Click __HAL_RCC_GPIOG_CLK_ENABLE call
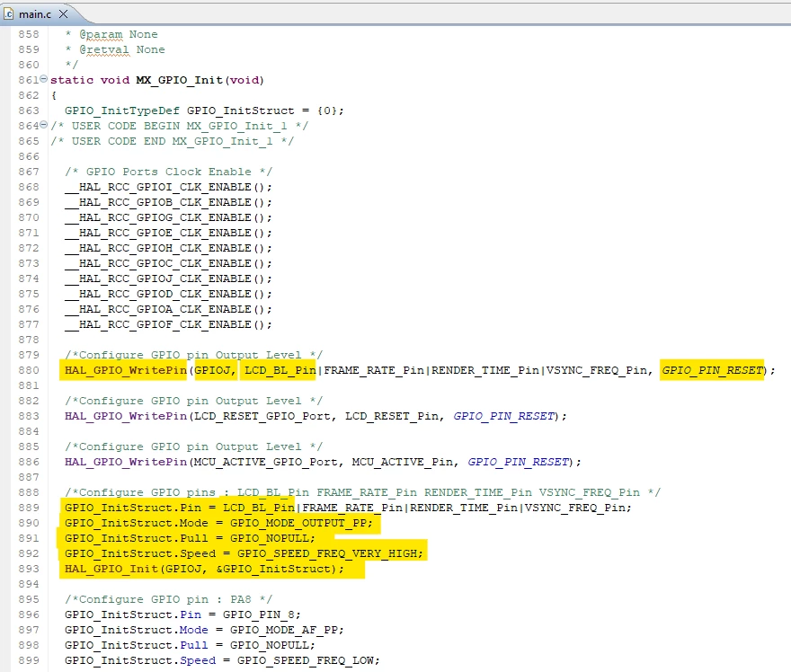This screenshot has width=791, height=672. click(168, 217)
